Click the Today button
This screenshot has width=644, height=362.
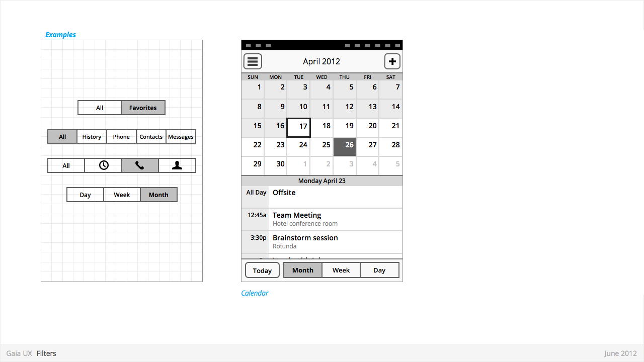262,270
